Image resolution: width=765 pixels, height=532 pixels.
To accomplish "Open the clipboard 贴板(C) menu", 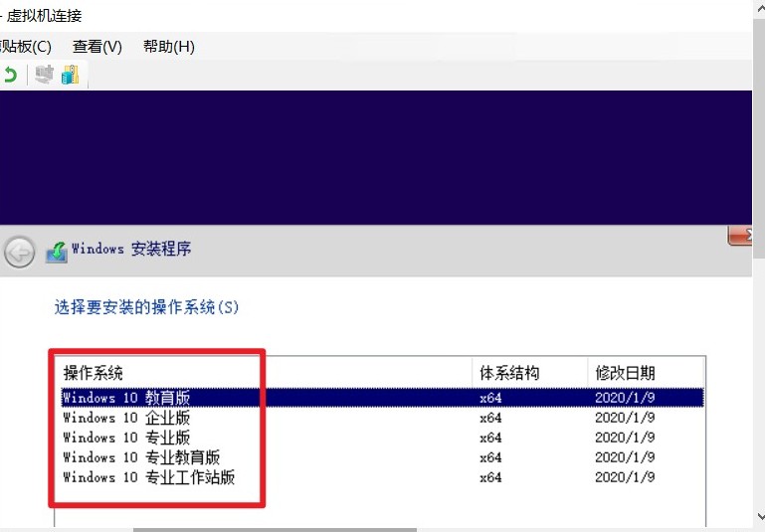I will (26, 47).
